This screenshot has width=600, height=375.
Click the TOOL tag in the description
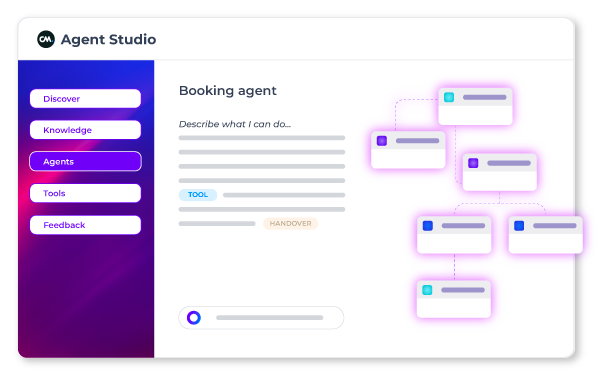198,195
